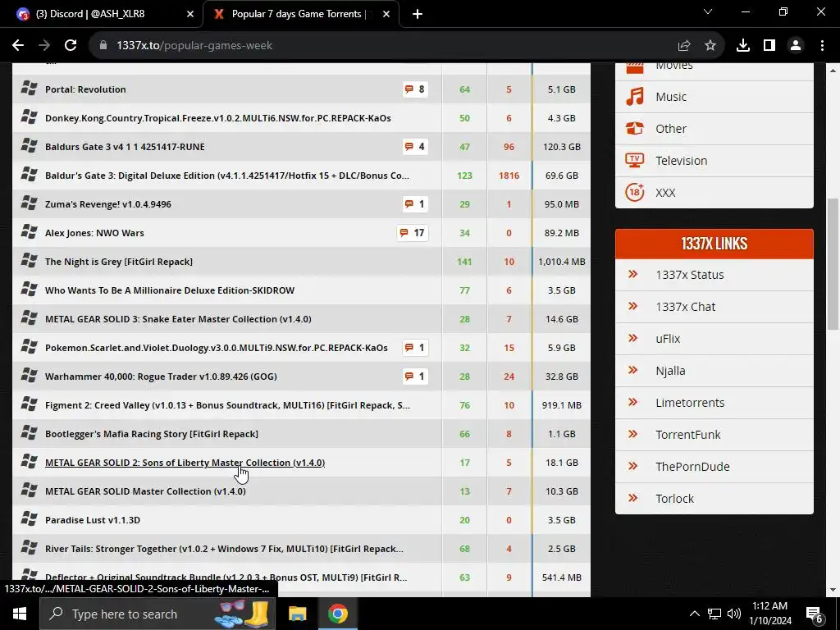
Task: Click comments badge on Baldurs Gate 3 RUNE row
Action: pos(415,146)
